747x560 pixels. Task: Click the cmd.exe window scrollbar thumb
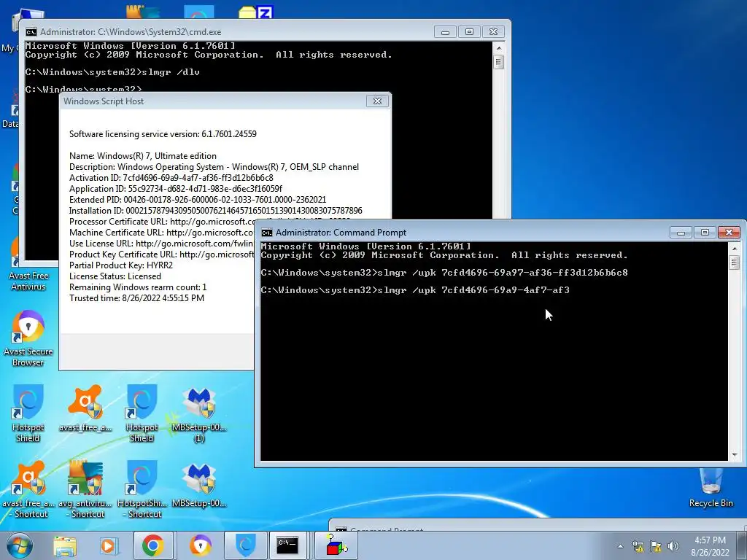499,62
